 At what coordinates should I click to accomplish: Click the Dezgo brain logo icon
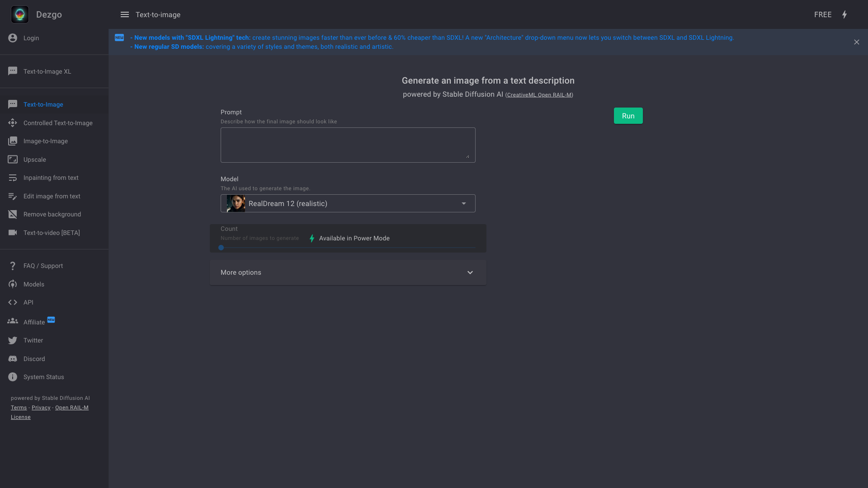20,14
